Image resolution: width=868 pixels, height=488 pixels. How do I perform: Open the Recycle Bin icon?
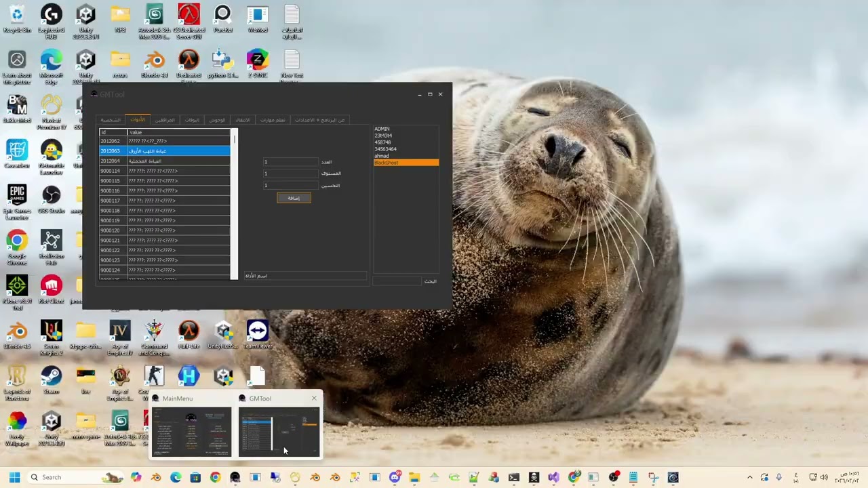click(17, 18)
